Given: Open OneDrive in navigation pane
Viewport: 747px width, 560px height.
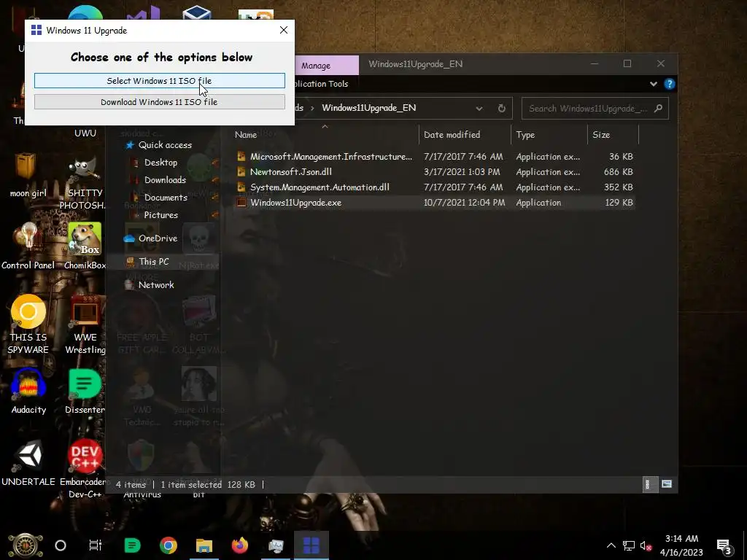Looking at the screenshot, I should point(158,238).
